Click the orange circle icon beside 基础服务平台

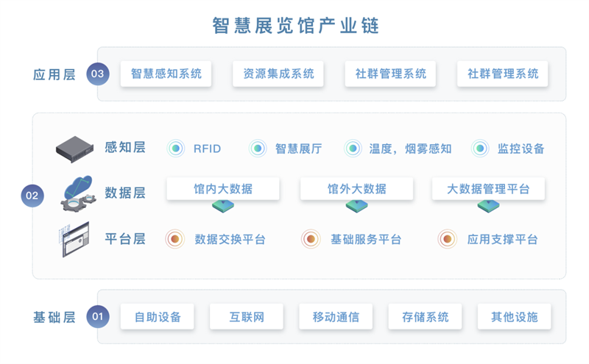pos(311,239)
